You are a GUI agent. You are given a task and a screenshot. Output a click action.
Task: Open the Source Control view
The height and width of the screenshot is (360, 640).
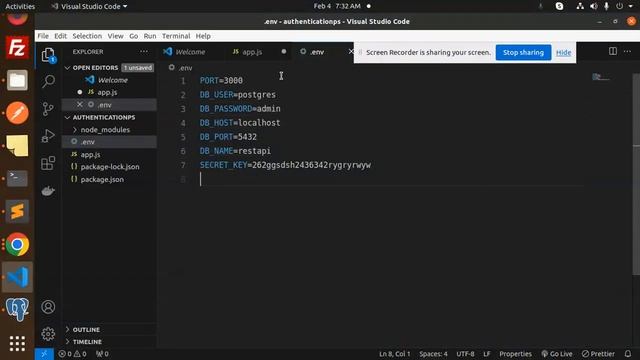[x=48, y=109]
